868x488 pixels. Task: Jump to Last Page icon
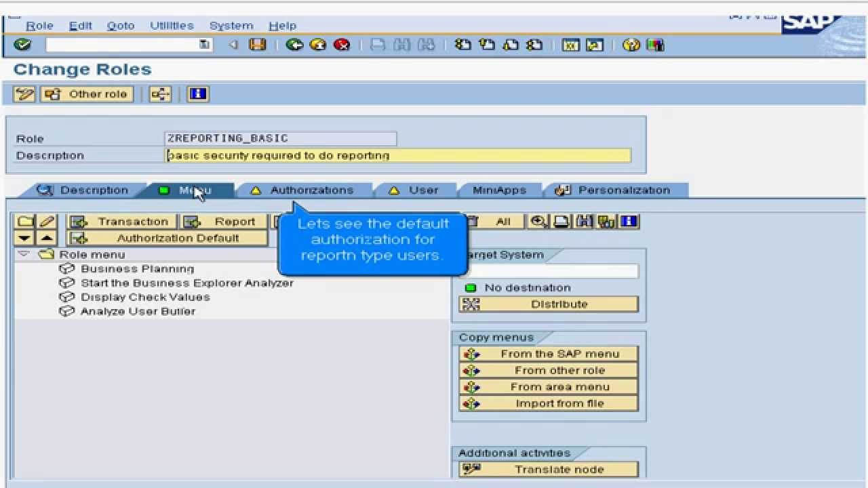[x=534, y=45]
